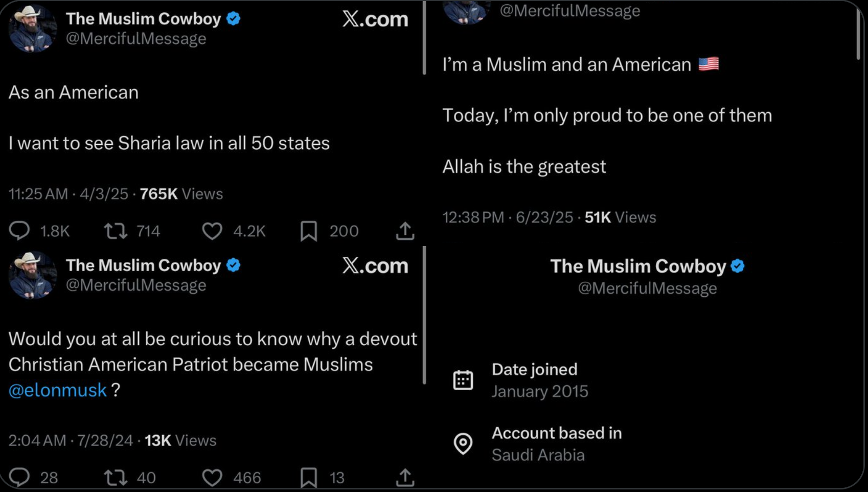
Task: Click the X.com logo on the top tweet
Action: tap(375, 19)
